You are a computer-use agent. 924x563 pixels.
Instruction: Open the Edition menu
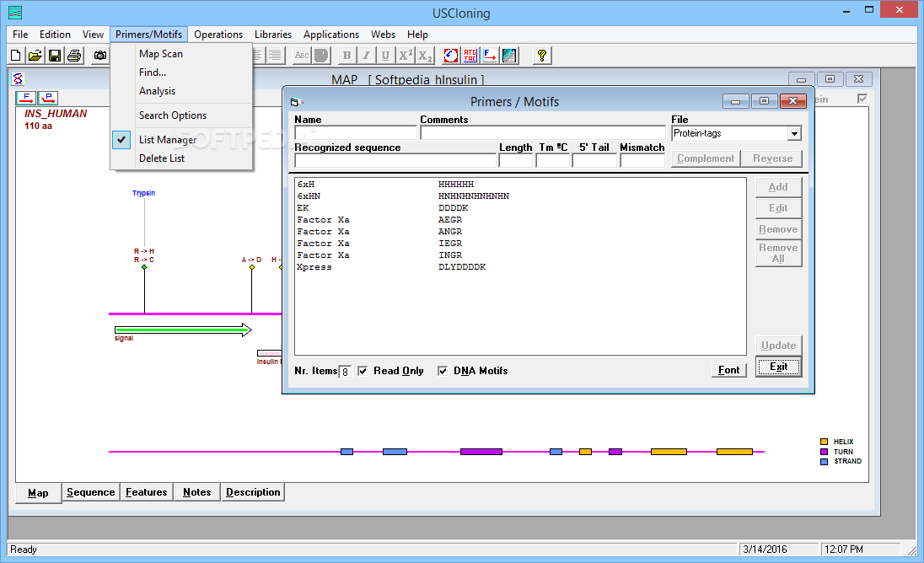point(55,35)
